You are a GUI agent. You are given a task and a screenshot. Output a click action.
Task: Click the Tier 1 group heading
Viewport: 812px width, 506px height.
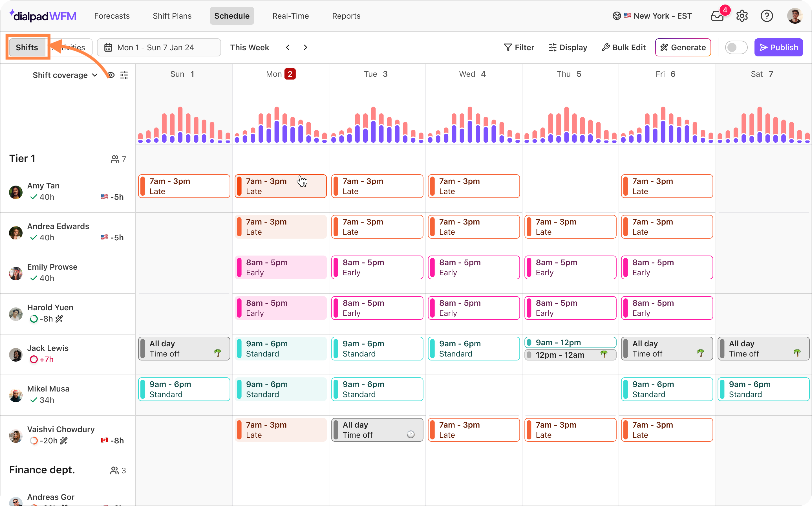click(22, 158)
